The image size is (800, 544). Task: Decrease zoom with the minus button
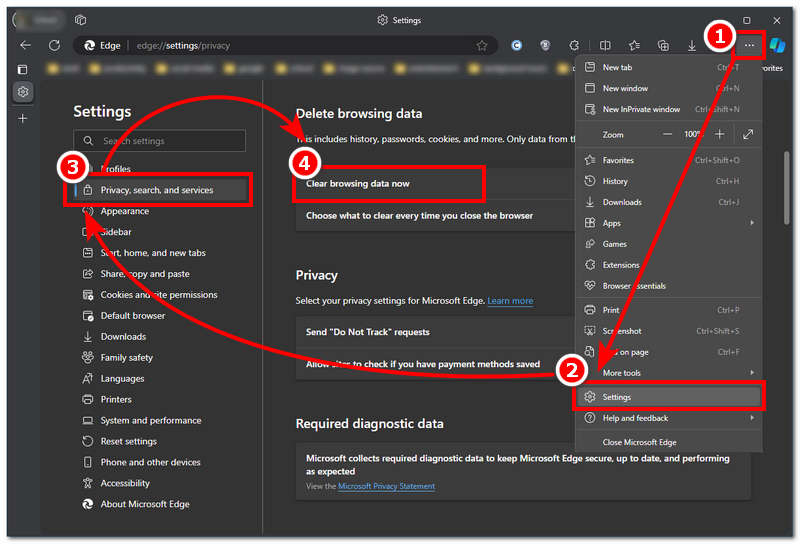click(667, 134)
